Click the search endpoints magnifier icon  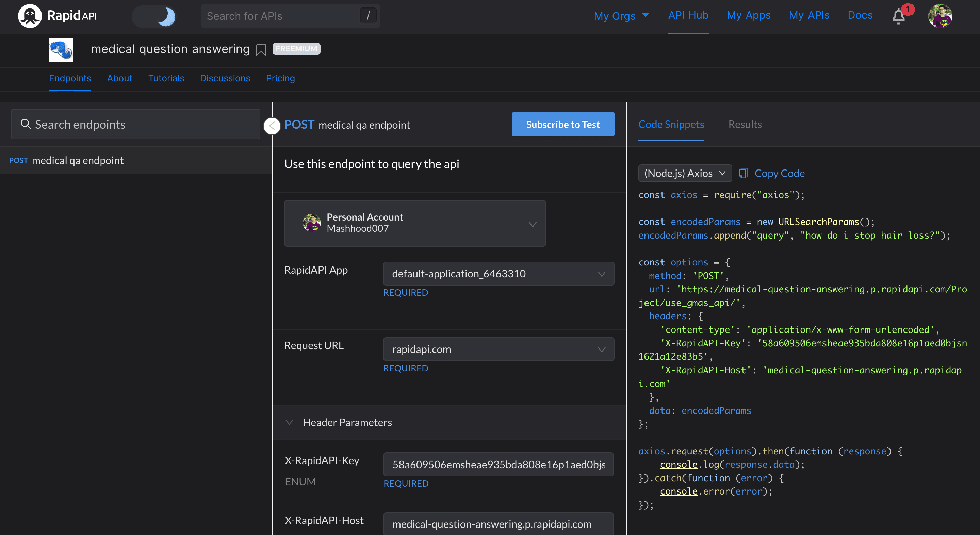[x=26, y=124]
